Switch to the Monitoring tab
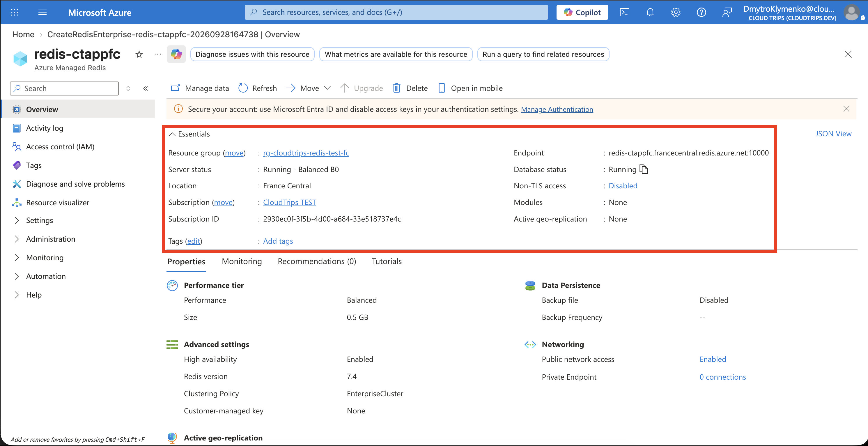 click(242, 261)
